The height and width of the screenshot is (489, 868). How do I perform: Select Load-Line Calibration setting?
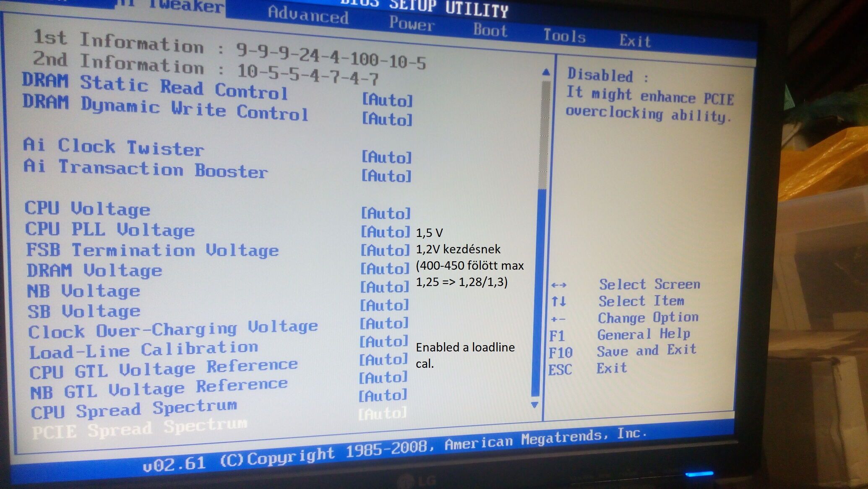tap(143, 350)
